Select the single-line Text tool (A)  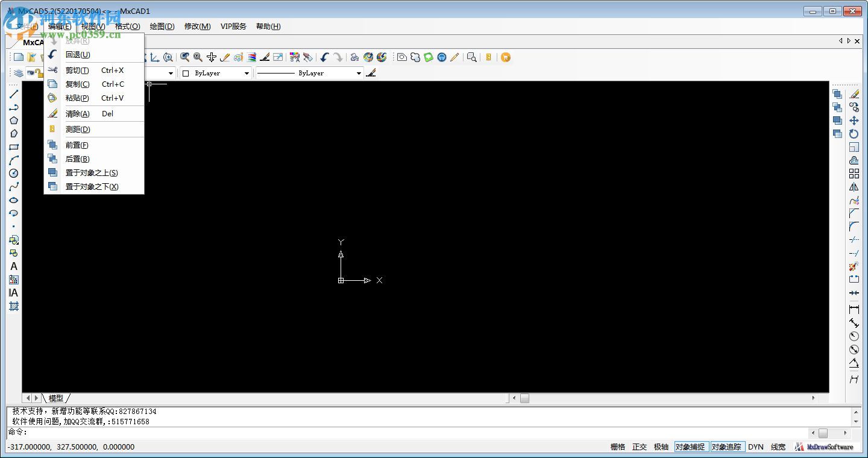13,266
